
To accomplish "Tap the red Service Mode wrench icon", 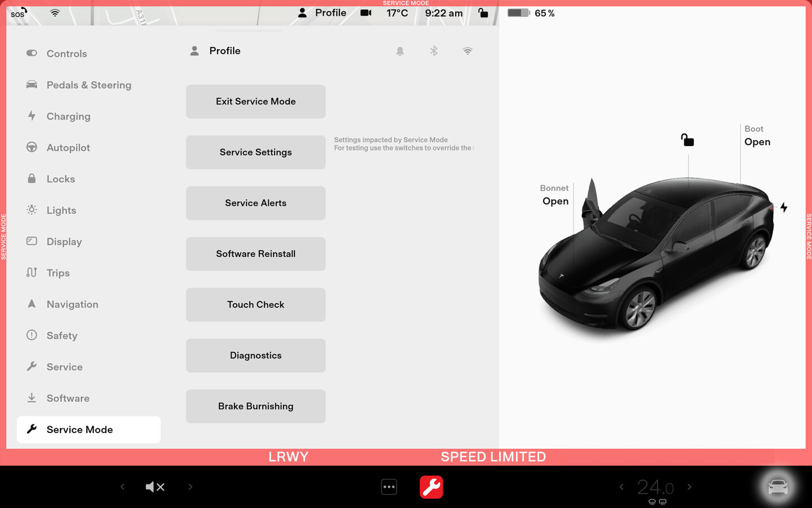I will tap(431, 487).
